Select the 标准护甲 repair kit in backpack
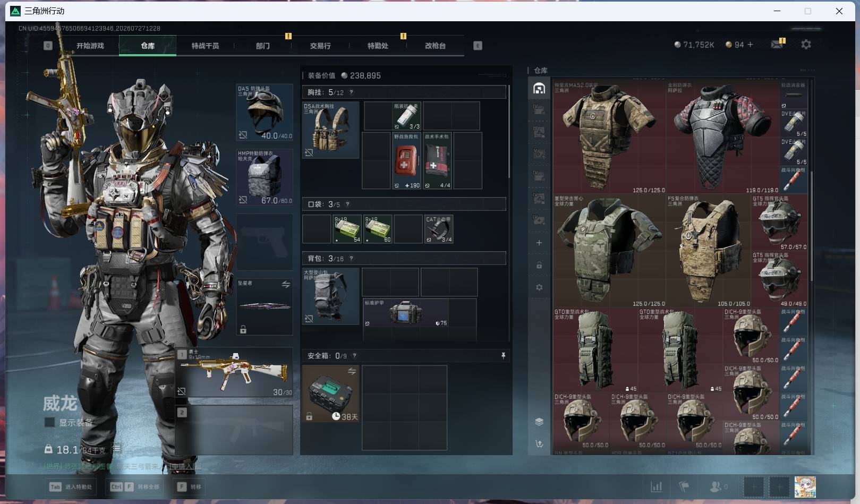 [406, 312]
